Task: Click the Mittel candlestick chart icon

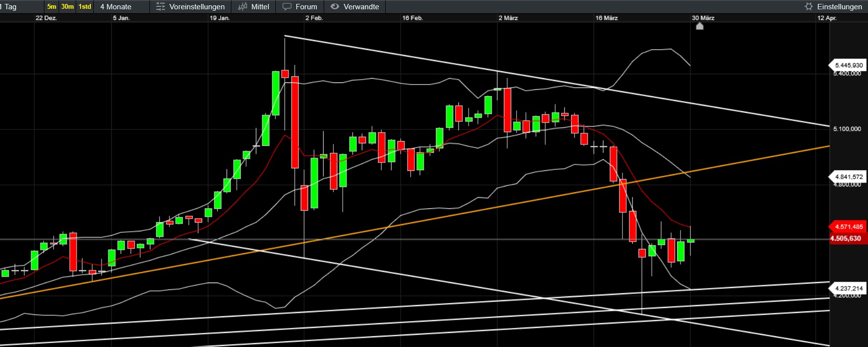Action: coord(243,7)
